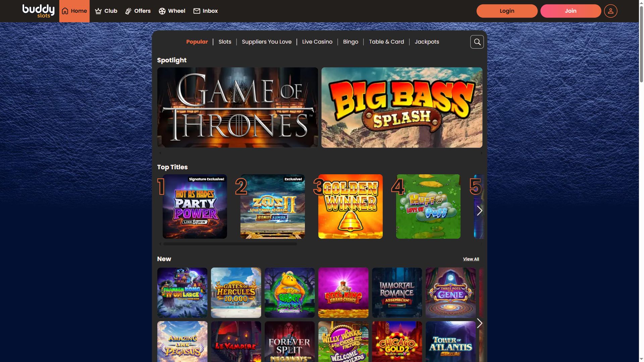Open Reel King Grand Chance game
This screenshot has width=644, height=362.
[343, 293]
